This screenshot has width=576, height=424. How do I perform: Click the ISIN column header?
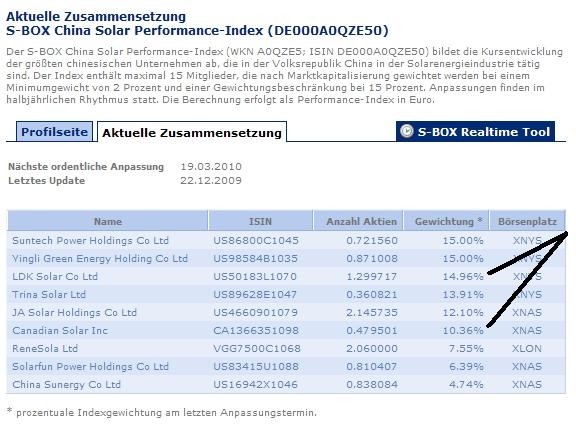(x=260, y=222)
